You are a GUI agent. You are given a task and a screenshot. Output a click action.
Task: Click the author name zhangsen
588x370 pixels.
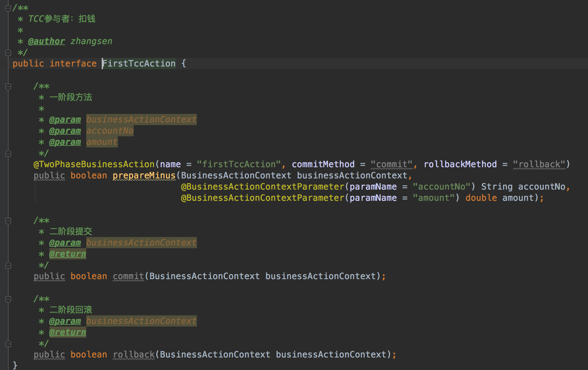pos(91,41)
